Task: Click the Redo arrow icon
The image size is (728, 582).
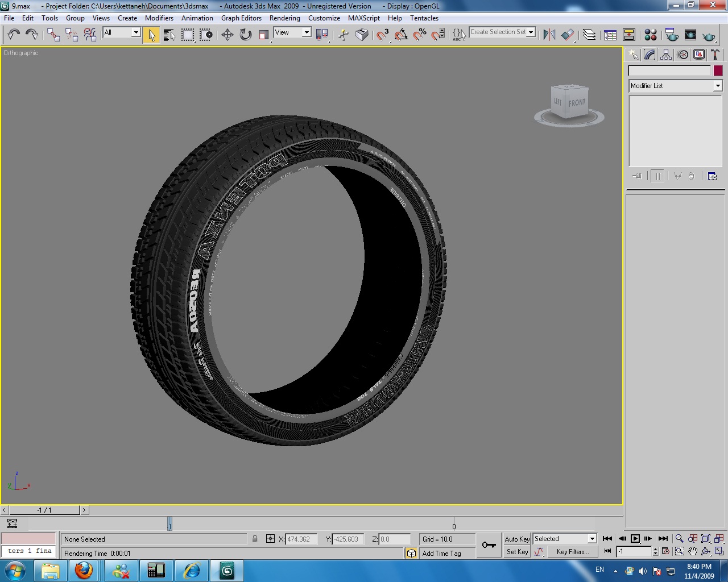Action: (x=32, y=35)
